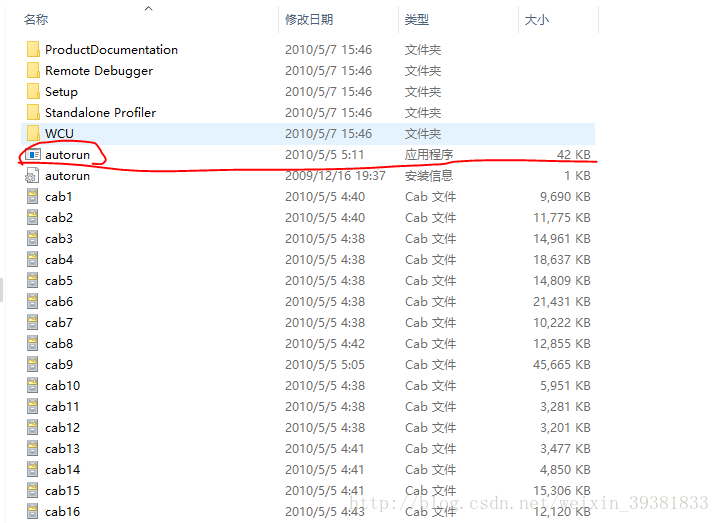Click the WCU folder name

click(x=59, y=134)
